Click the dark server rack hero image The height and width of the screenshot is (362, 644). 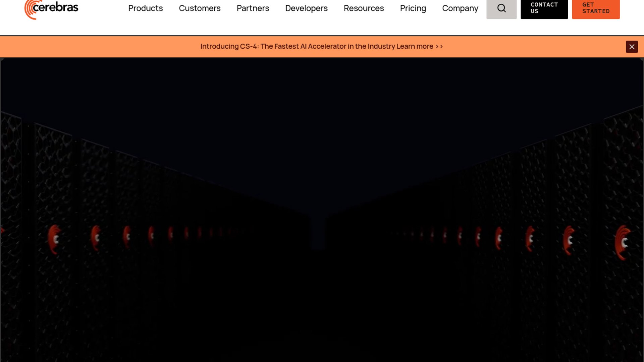pyautogui.click(x=322, y=210)
